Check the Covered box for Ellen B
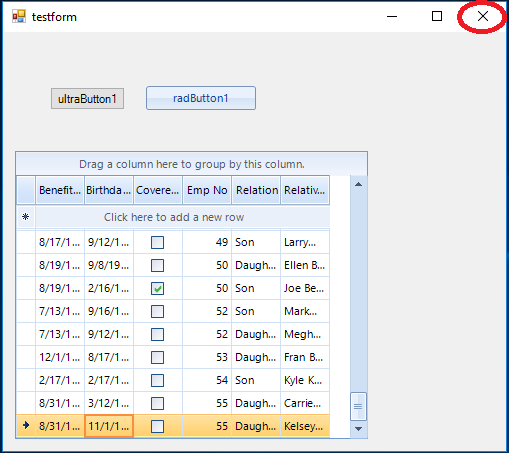The height and width of the screenshot is (453, 509). point(157,265)
